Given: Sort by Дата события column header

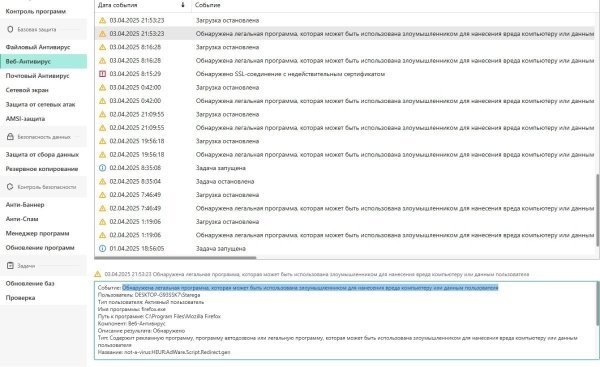Looking at the screenshot, I should [117, 5].
